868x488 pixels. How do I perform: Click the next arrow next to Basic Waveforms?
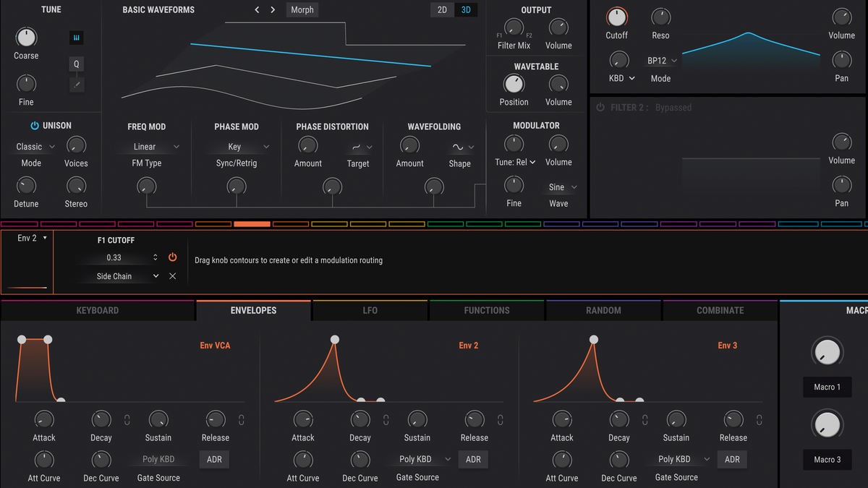[x=273, y=9]
